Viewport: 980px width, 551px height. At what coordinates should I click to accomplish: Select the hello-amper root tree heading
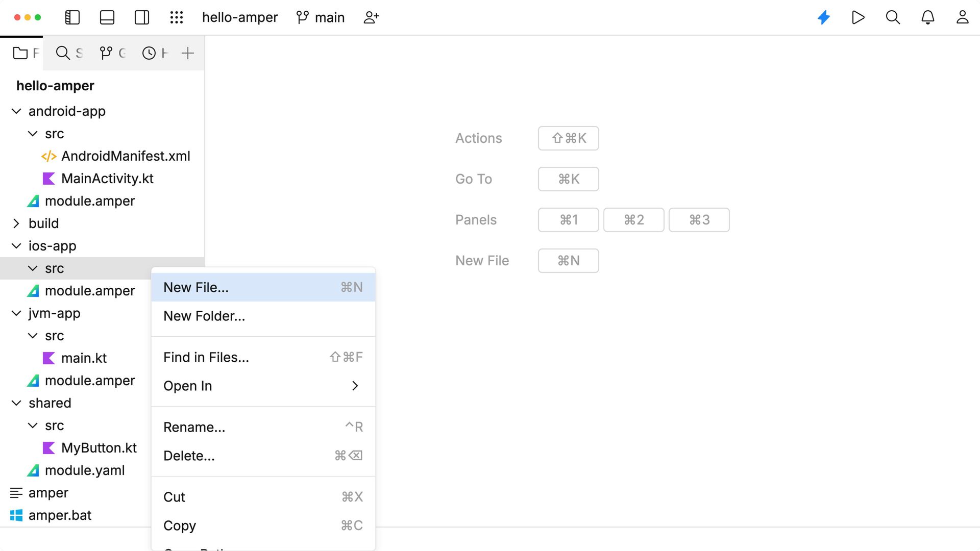[x=55, y=86]
